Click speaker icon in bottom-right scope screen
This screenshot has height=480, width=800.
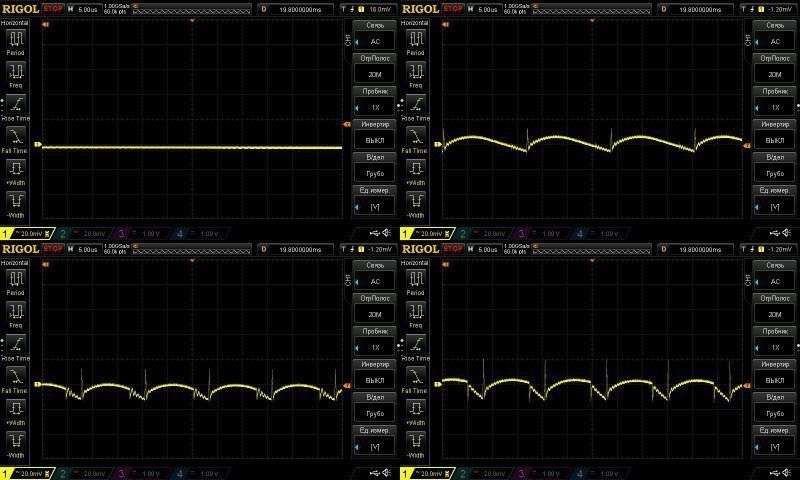(787, 473)
